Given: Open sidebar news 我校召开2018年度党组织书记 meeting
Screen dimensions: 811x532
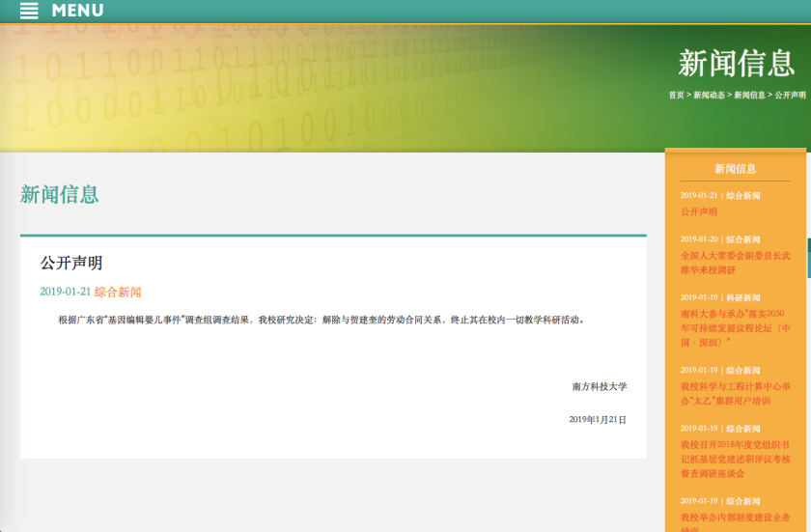Looking at the screenshot, I should coord(735,459).
